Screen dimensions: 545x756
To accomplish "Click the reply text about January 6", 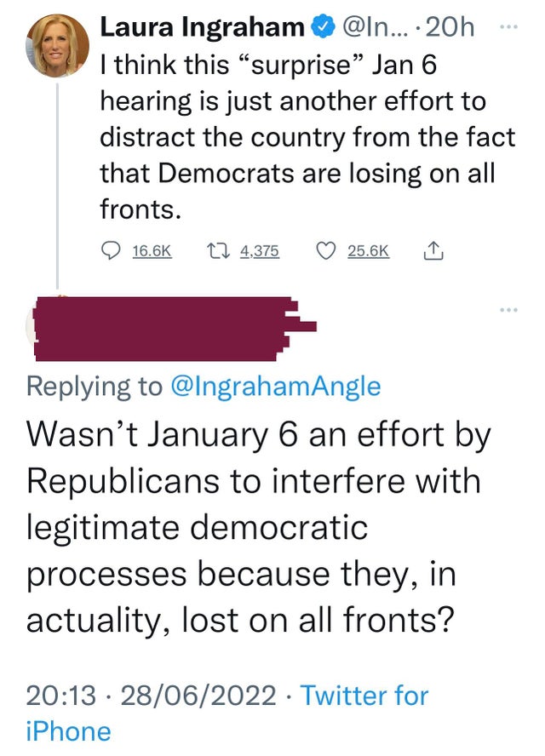I will 258,527.
